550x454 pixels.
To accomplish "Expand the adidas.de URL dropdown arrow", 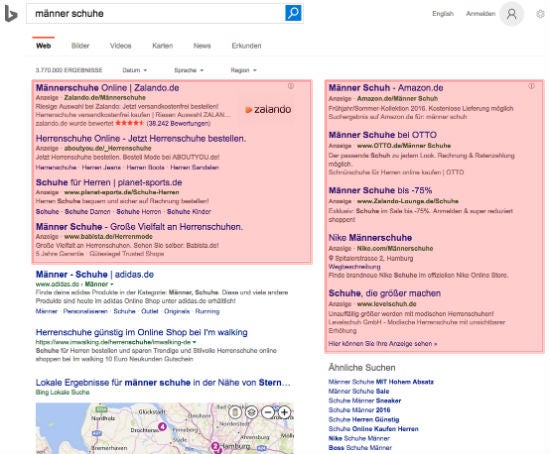I will coord(112,284).
